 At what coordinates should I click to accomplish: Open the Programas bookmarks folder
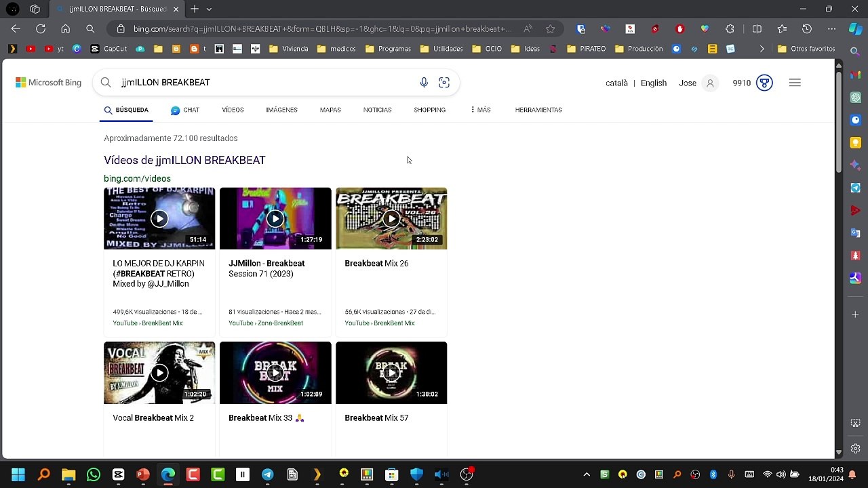pyautogui.click(x=388, y=49)
